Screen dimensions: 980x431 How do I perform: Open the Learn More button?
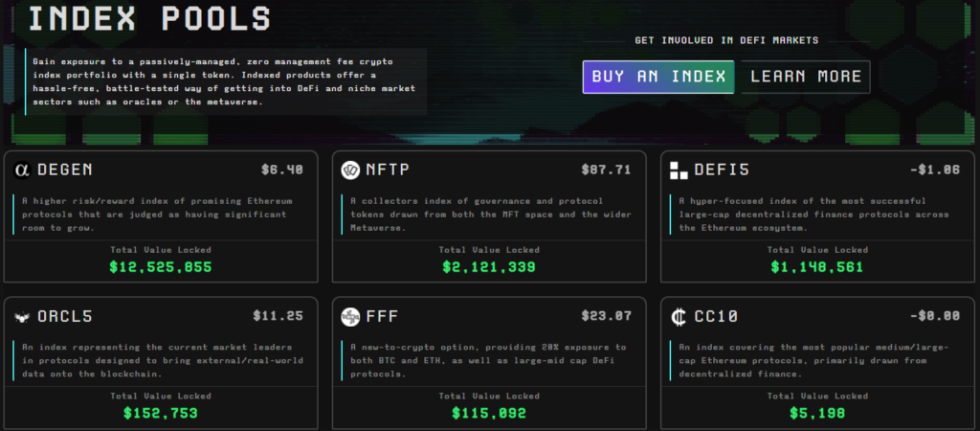[805, 77]
